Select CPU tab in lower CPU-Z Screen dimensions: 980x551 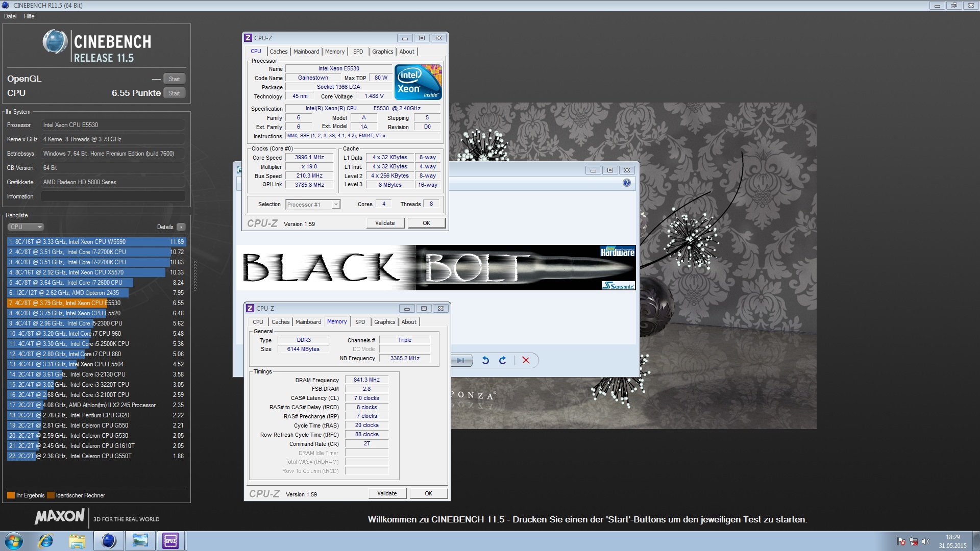pos(258,322)
